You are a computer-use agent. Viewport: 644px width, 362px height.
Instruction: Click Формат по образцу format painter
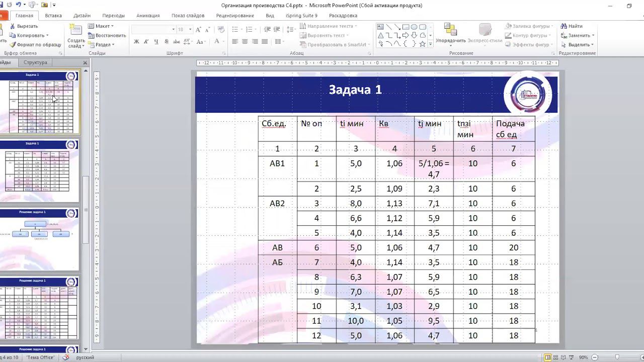[x=35, y=45]
